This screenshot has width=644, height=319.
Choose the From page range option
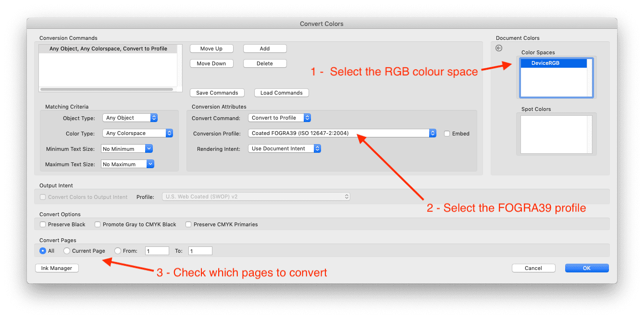coord(117,250)
